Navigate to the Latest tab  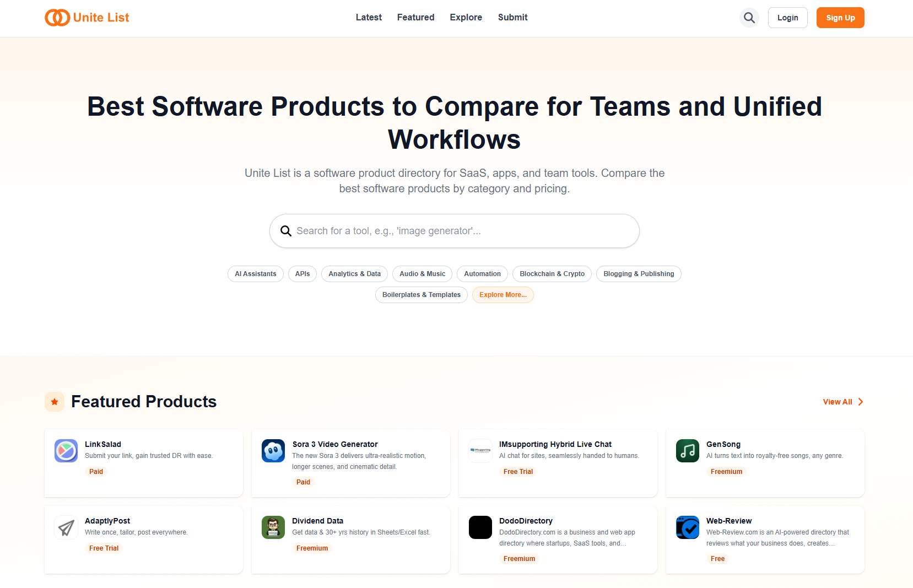(369, 17)
